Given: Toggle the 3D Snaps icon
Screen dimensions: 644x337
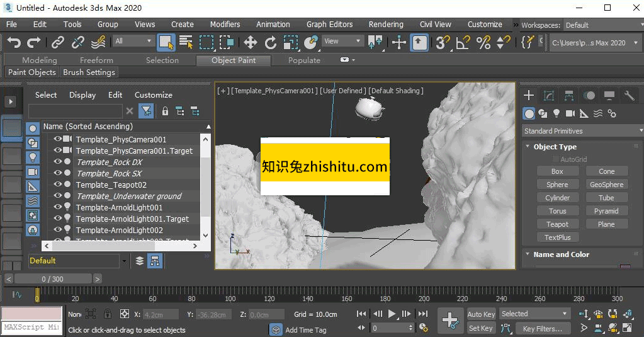Looking at the screenshot, I should click(443, 42).
